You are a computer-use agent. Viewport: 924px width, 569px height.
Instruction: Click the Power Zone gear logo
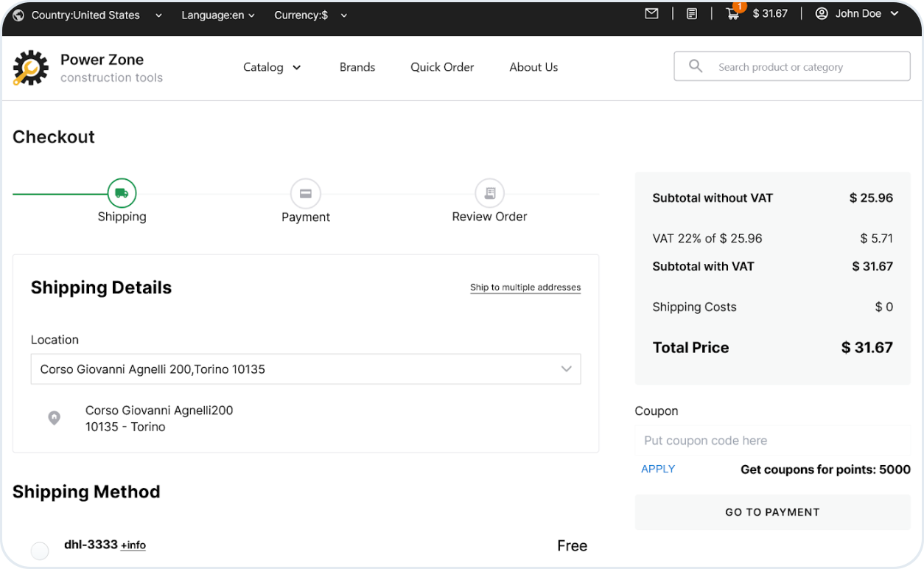click(30, 68)
